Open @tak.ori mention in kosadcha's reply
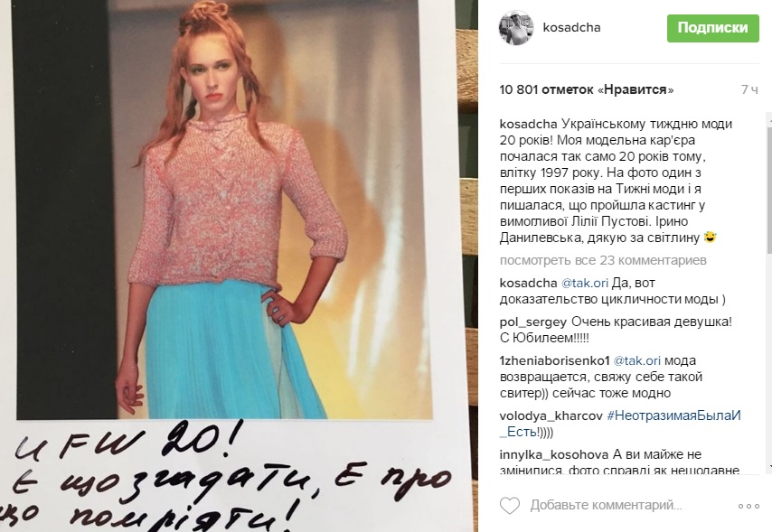This screenshot has width=772, height=532. 584,284
